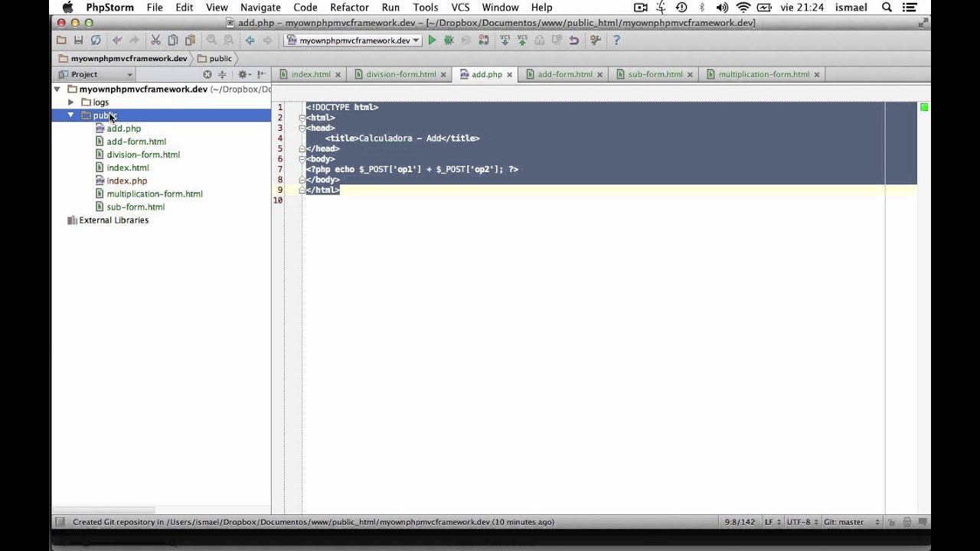
Task: Close the add.php tab
Action: 509,75
